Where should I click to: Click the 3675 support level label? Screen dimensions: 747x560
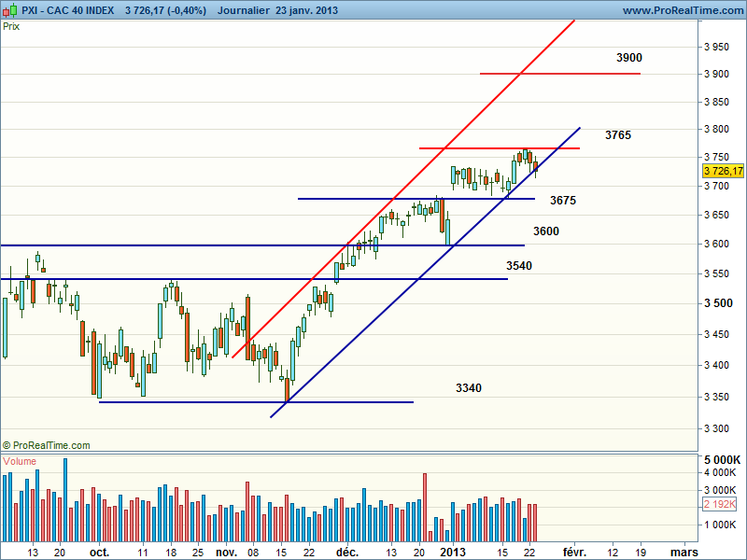[x=562, y=201]
